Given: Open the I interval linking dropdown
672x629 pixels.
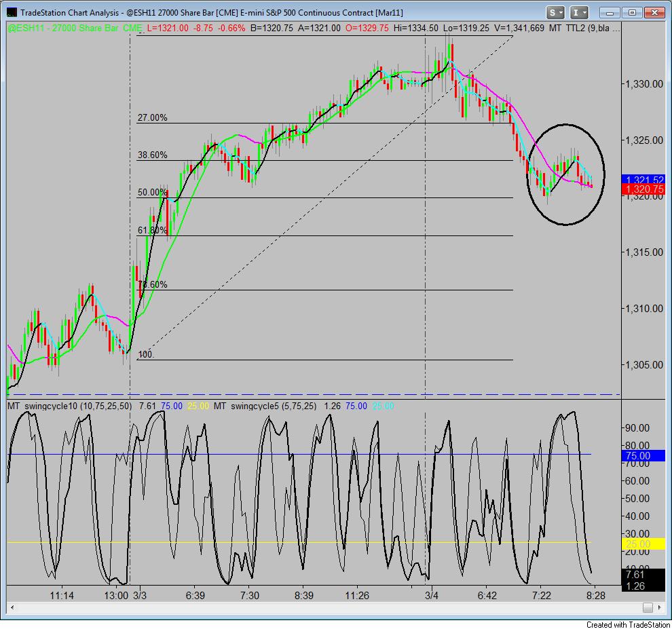Looking at the screenshot, I should coord(580,12).
